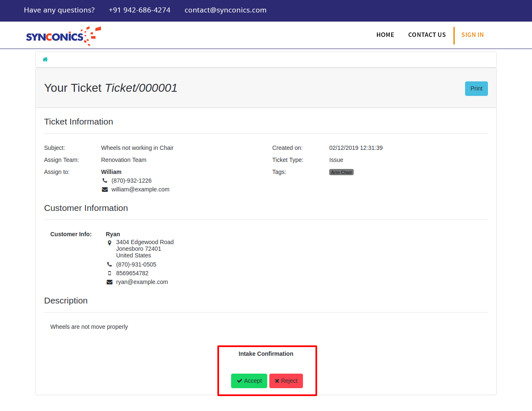Open the SIGN IN link
Image resolution: width=532 pixels, height=411 pixels.
[472, 35]
